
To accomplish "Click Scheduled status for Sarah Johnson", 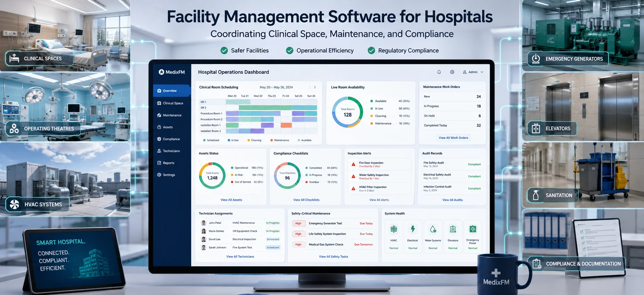I will 273,247.
